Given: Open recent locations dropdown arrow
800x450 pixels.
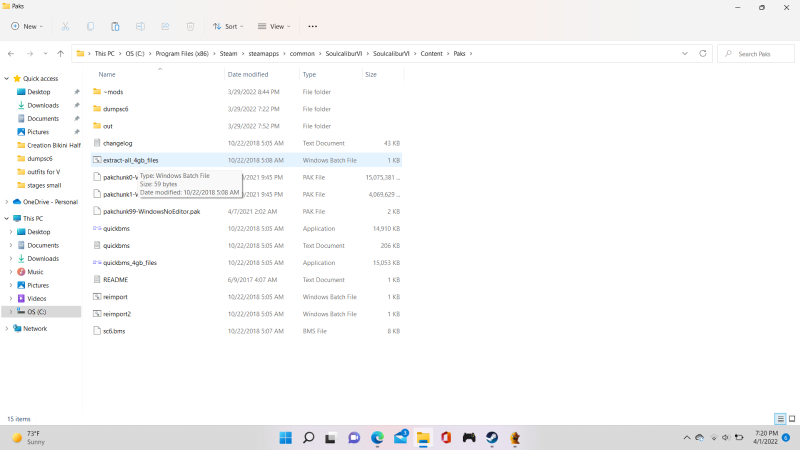Looking at the screenshot, I should coord(45,54).
